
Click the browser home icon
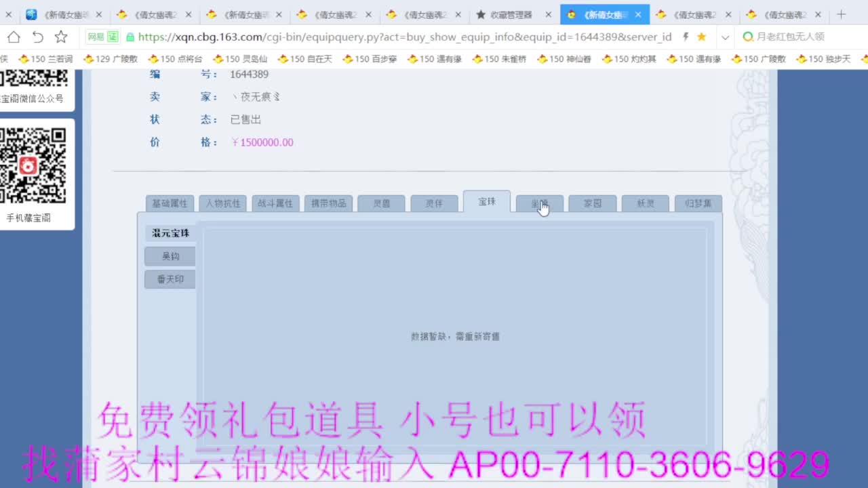(14, 37)
